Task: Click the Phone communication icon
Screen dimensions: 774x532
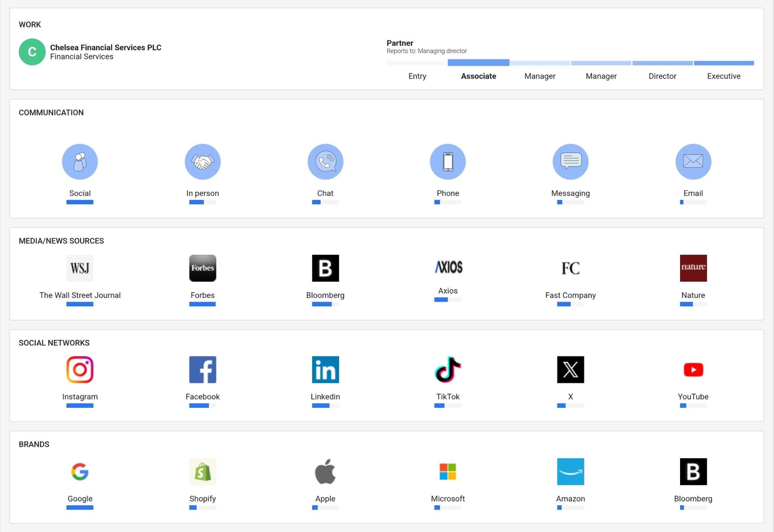Action: pyautogui.click(x=447, y=162)
